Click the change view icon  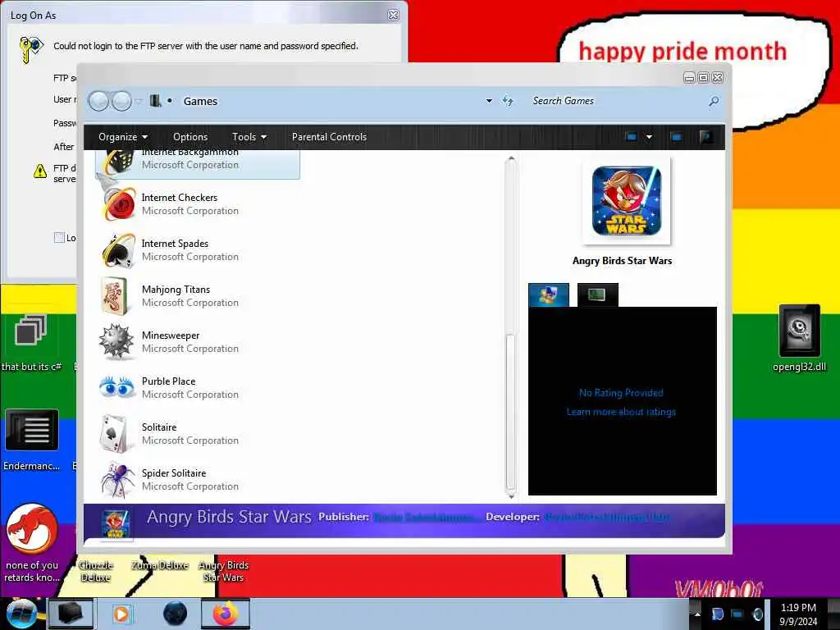coord(631,137)
